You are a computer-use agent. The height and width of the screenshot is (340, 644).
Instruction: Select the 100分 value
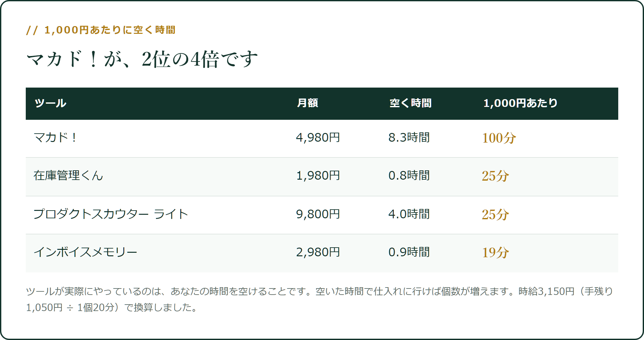499,138
